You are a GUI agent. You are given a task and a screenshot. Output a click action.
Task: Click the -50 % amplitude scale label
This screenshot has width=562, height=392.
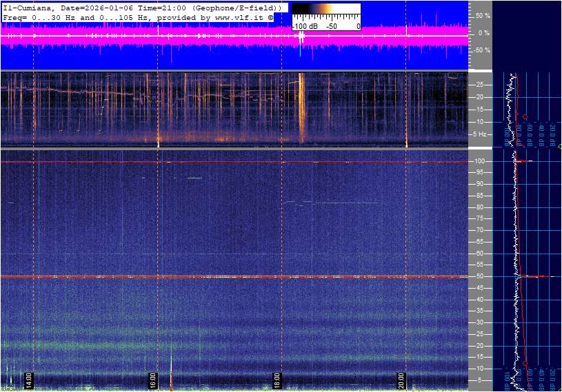point(481,50)
